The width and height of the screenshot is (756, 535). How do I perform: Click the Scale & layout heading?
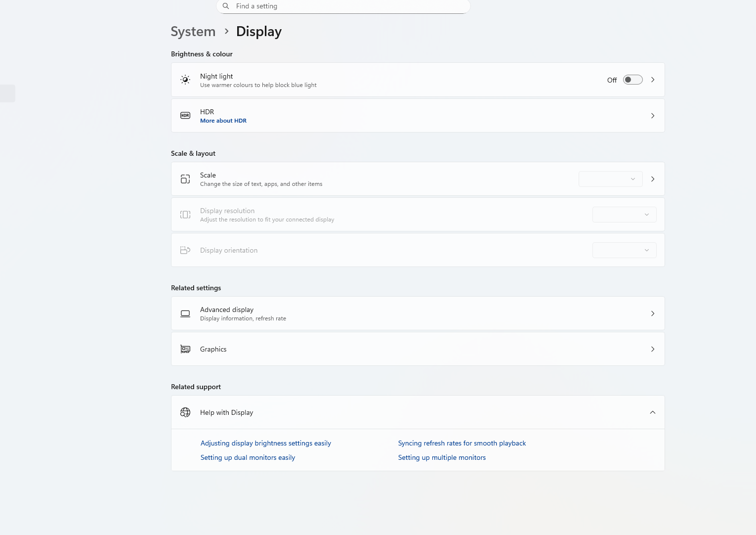tap(193, 153)
